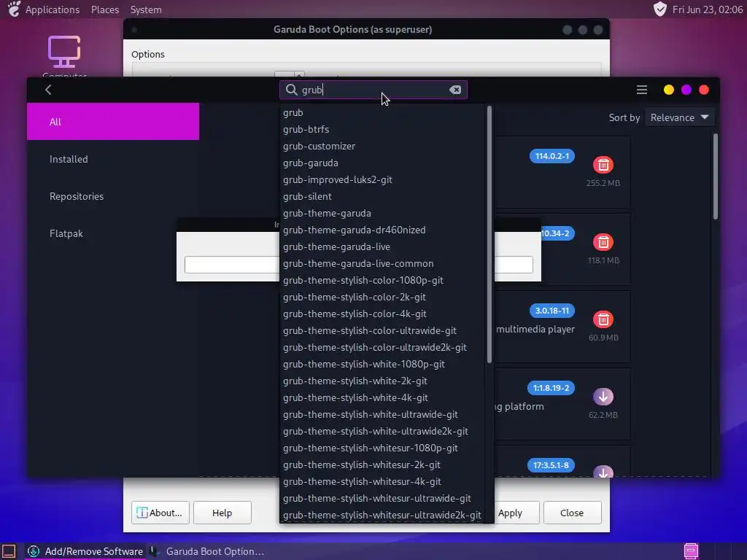Click the purple maximize window dot
Viewport: 747px width, 560px height.
686,90
